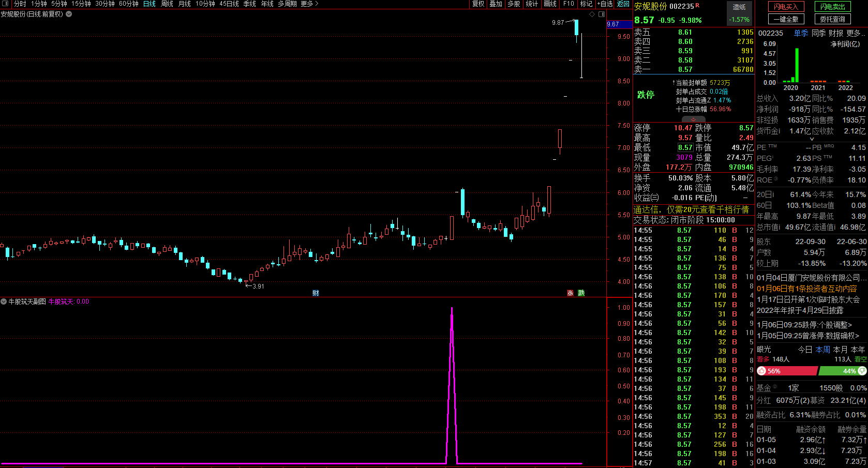Select the 60分钟 period tab
Image resolution: width=868 pixels, height=468 pixels.
[x=129, y=4]
